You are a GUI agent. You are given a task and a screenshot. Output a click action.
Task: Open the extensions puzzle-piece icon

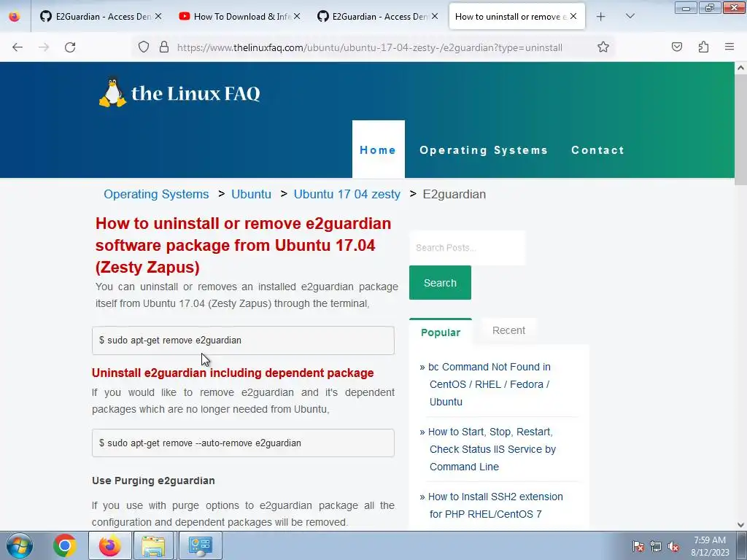[703, 47]
